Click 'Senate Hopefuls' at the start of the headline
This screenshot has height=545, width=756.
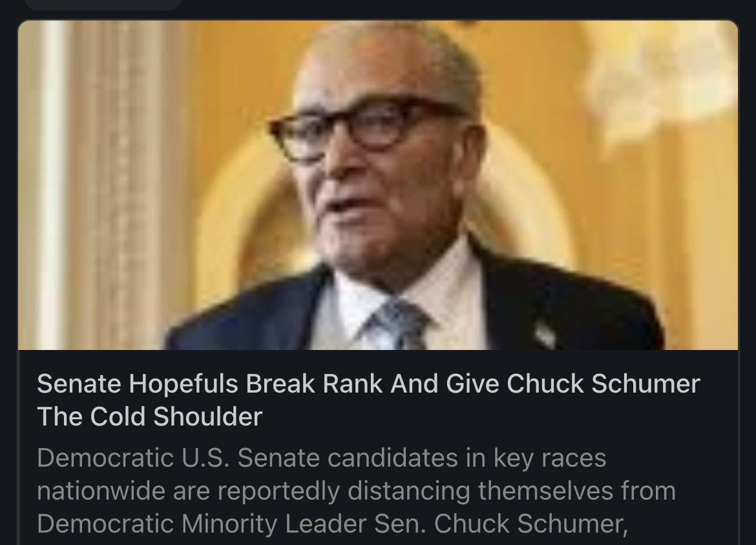pos(138,384)
